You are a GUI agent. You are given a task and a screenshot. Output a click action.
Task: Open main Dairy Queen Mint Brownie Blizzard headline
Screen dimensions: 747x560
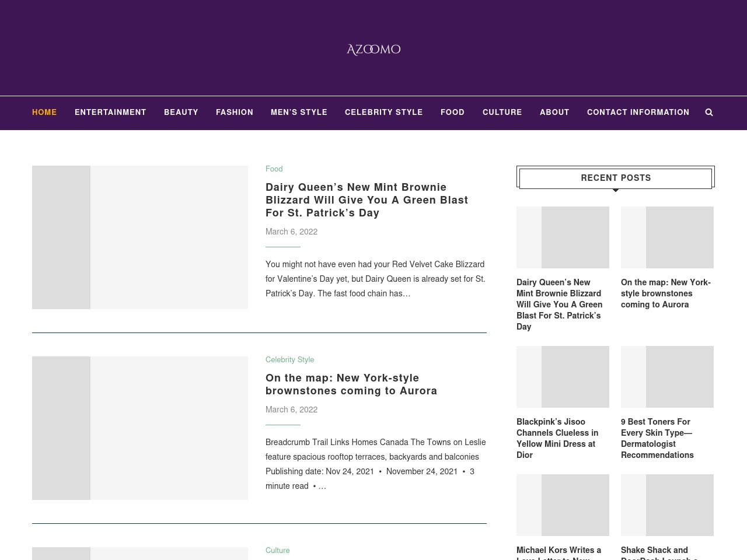coord(366,200)
